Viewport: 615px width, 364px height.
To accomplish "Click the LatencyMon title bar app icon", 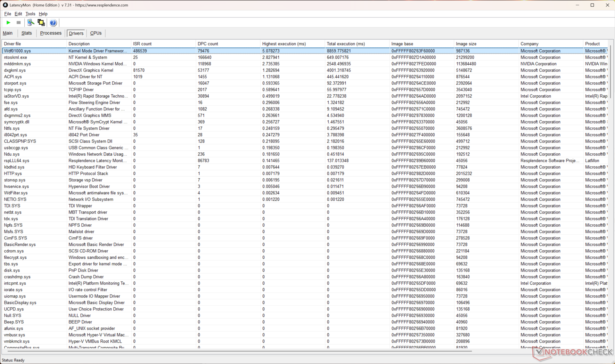I will point(5,5).
